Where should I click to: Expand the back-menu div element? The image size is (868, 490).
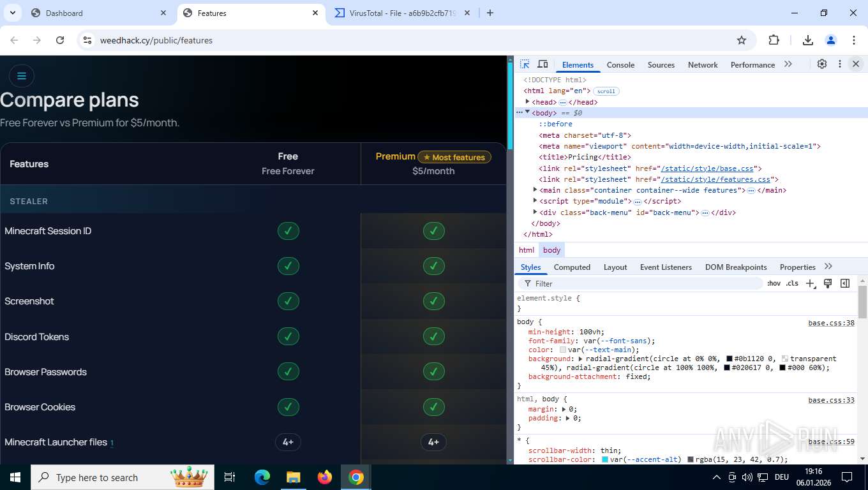coord(535,212)
